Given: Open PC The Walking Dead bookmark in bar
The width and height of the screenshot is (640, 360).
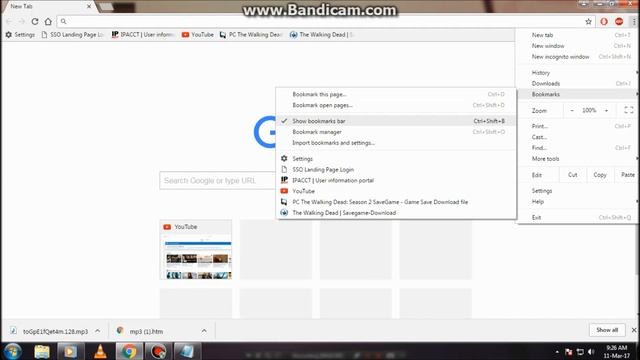Looking at the screenshot, I should 251,35.
